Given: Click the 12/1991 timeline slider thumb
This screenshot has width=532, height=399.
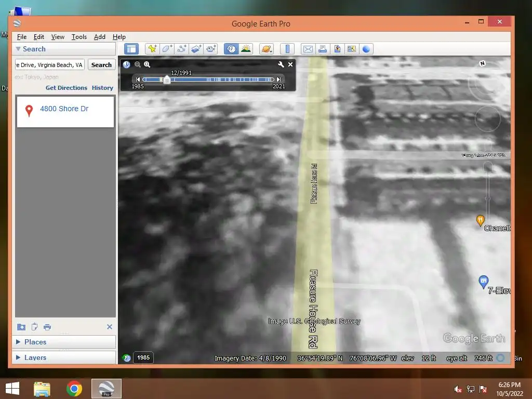Looking at the screenshot, I should (x=167, y=80).
